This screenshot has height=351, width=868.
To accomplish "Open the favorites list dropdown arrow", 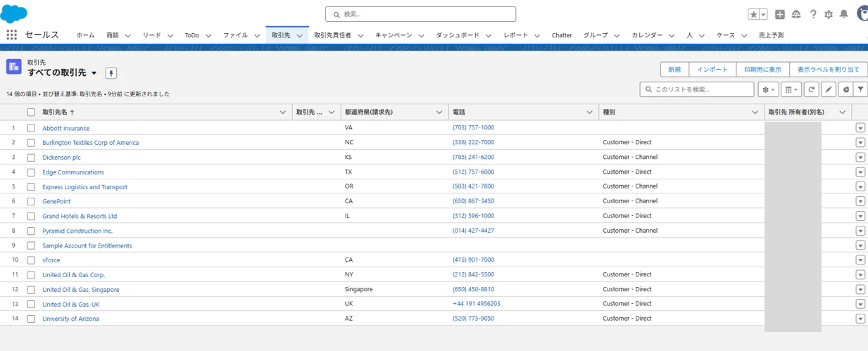I will point(763,14).
